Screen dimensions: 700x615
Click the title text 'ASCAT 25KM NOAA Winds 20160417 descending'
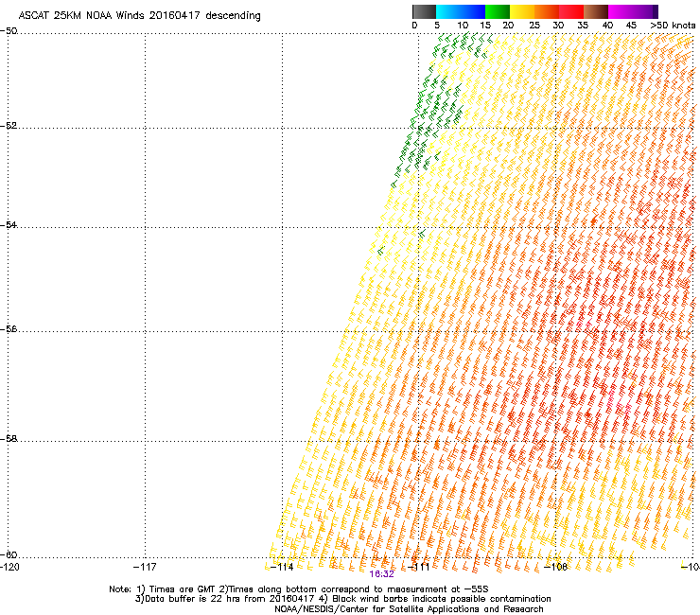pos(139,15)
